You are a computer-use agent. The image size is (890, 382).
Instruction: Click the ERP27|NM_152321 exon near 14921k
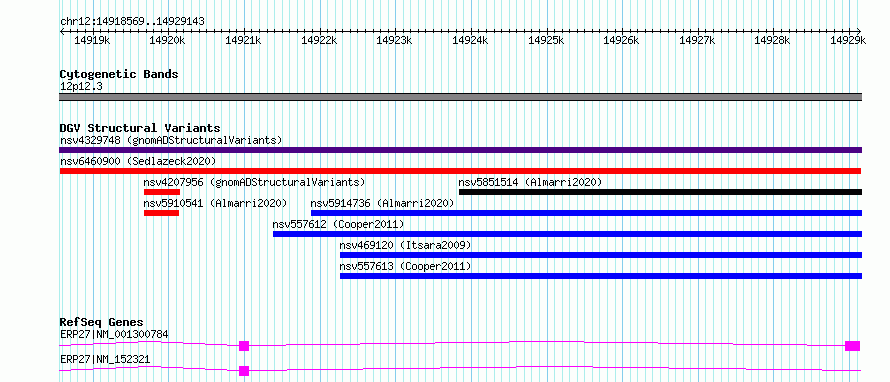[x=244, y=371]
